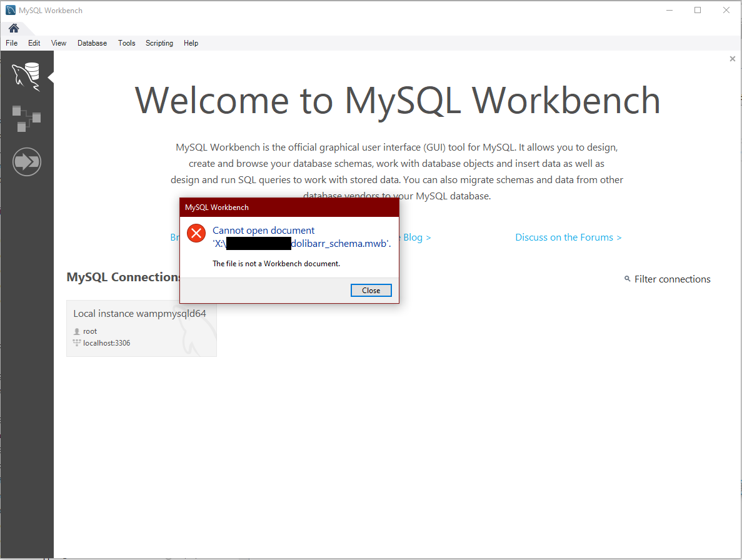This screenshot has height=560, width=742.
Task: Close the error dialog with the Close button
Action: point(371,290)
